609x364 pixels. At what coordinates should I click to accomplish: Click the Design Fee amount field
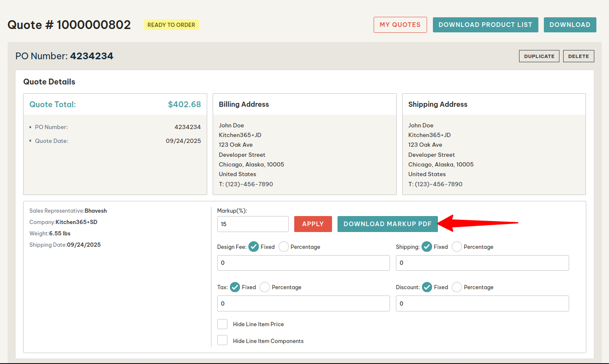pos(303,263)
